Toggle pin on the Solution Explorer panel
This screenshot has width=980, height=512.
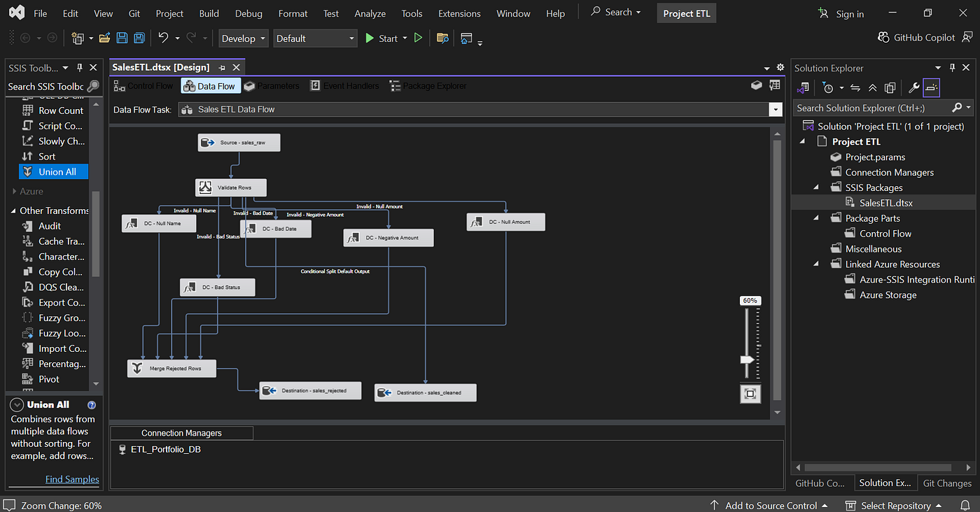[x=953, y=68]
